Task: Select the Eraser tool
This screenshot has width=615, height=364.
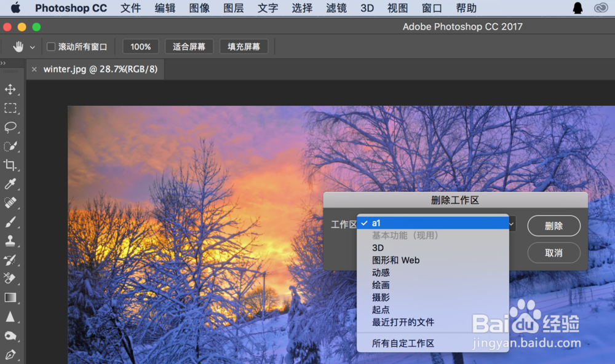Action: [x=11, y=279]
